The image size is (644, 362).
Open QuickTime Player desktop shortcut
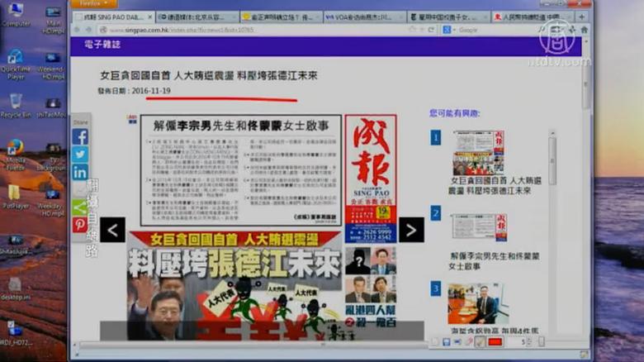pyautogui.click(x=16, y=62)
